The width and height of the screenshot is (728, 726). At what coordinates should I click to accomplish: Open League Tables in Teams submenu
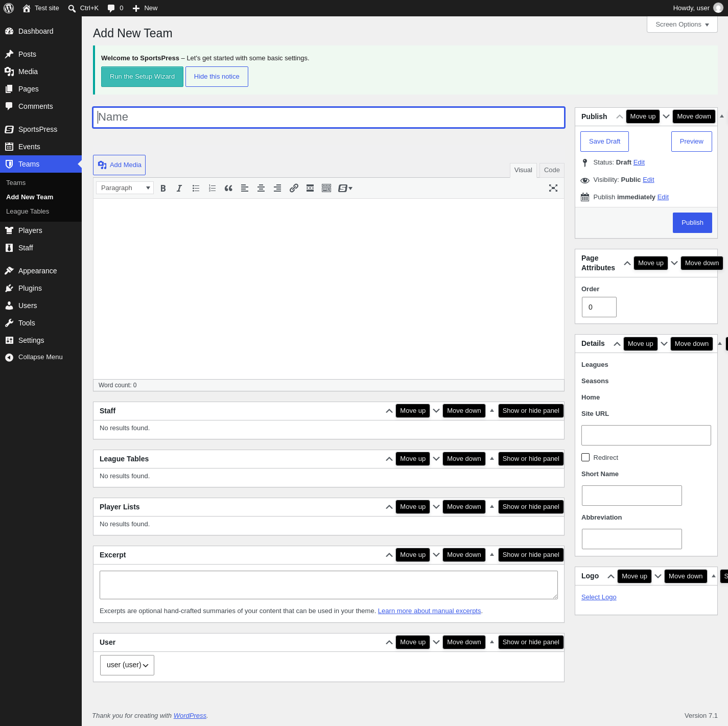pos(28,212)
